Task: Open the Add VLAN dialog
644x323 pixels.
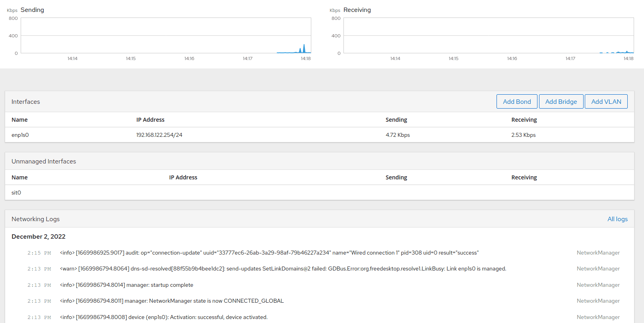Action: coord(606,101)
